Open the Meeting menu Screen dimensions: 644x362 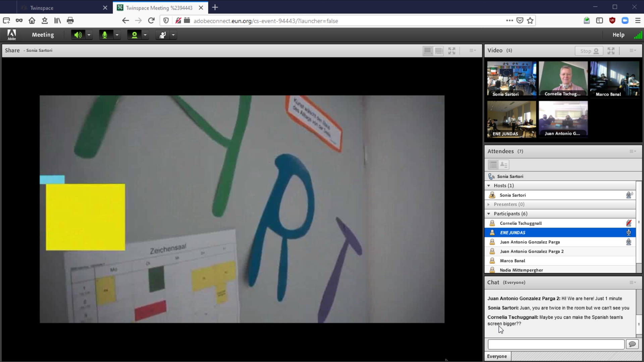(43, 35)
